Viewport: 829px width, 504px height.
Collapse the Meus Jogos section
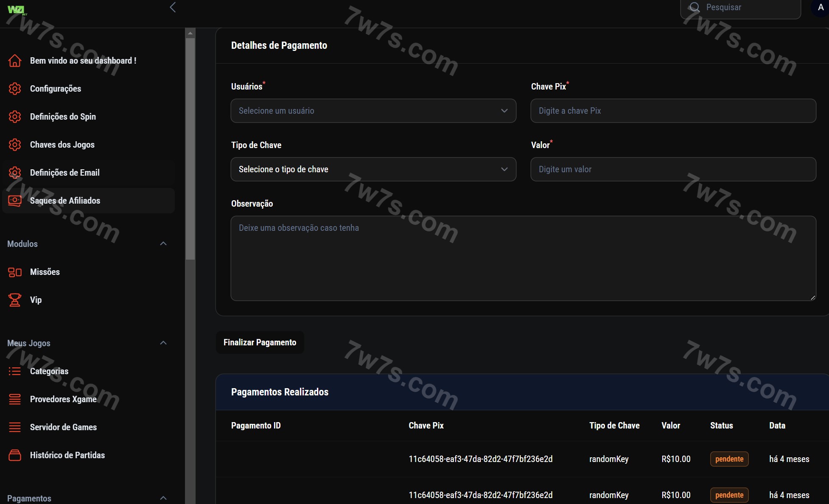(163, 343)
